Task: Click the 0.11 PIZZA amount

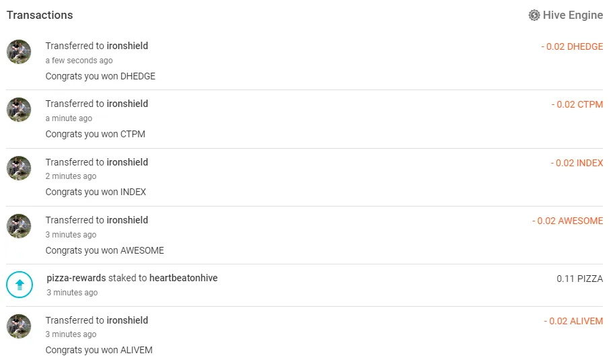Action: [x=579, y=279]
